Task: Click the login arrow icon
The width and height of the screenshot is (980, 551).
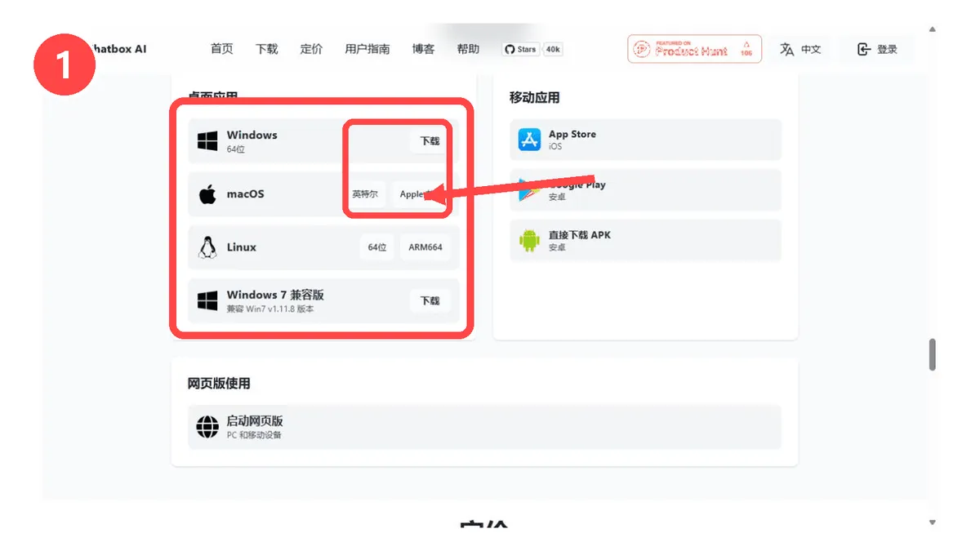Action: [864, 49]
